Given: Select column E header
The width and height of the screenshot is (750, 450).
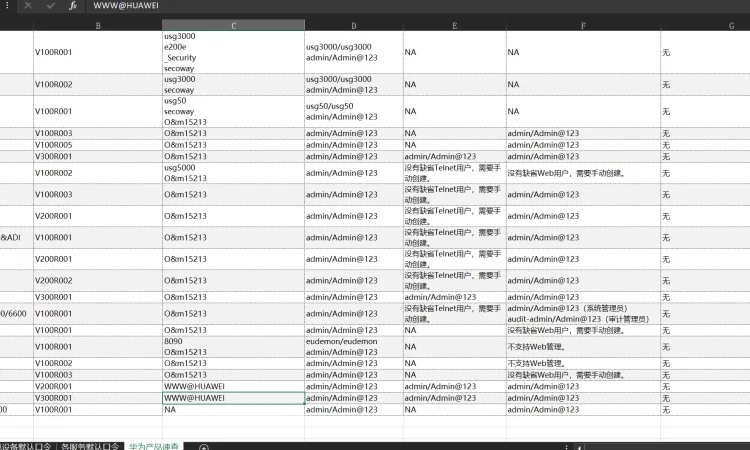Looking at the screenshot, I should coord(454,25).
